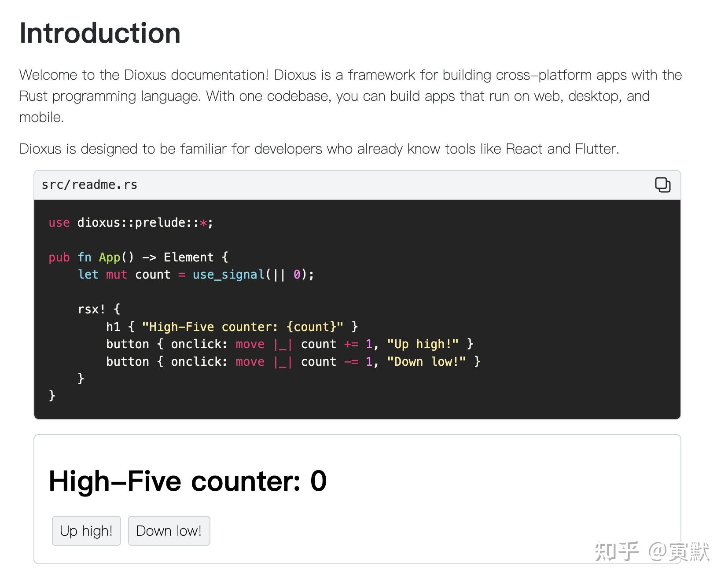The height and width of the screenshot is (581, 728).
Task: Click the "Down low!" button
Action: pos(169,531)
